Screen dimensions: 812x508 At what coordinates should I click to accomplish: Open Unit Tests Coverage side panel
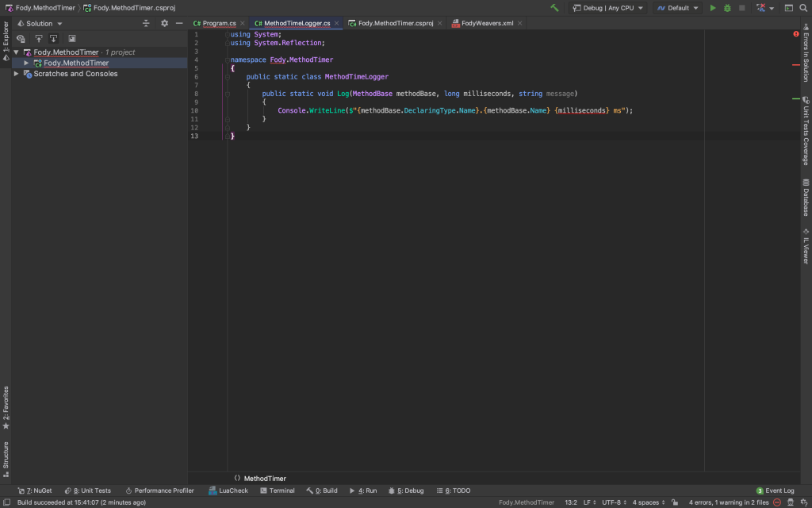[x=806, y=131]
